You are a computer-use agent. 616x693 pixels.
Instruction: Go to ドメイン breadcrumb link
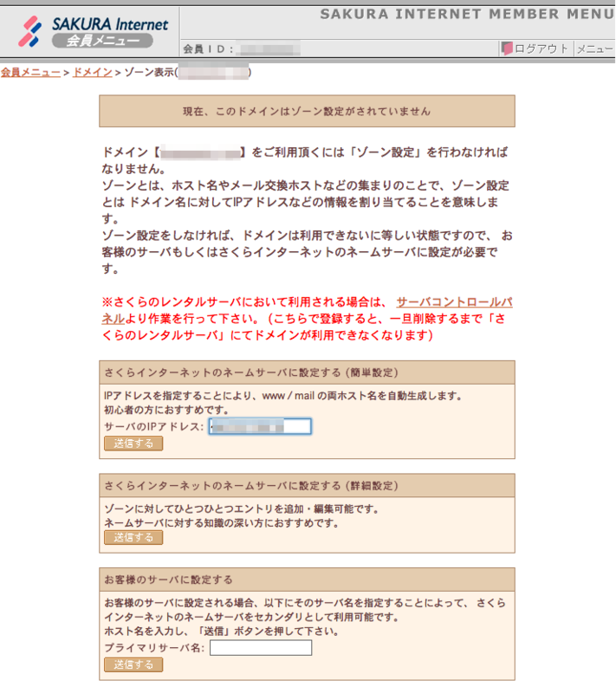(x=93, y=72)
